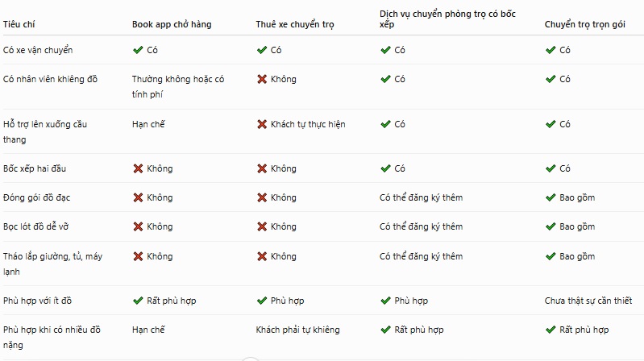Click red X next to 'Khách tự thực hiện'
The width and height of the screenshot is (644, 361).
262,124
